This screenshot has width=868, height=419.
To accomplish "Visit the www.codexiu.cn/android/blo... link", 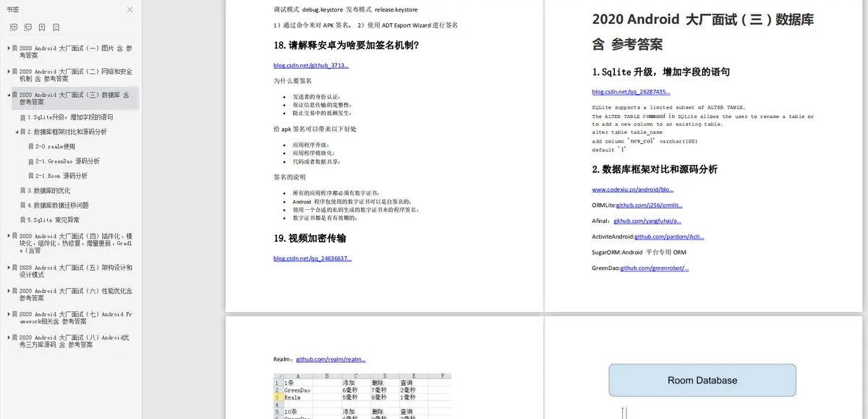I will click(633, 190).
